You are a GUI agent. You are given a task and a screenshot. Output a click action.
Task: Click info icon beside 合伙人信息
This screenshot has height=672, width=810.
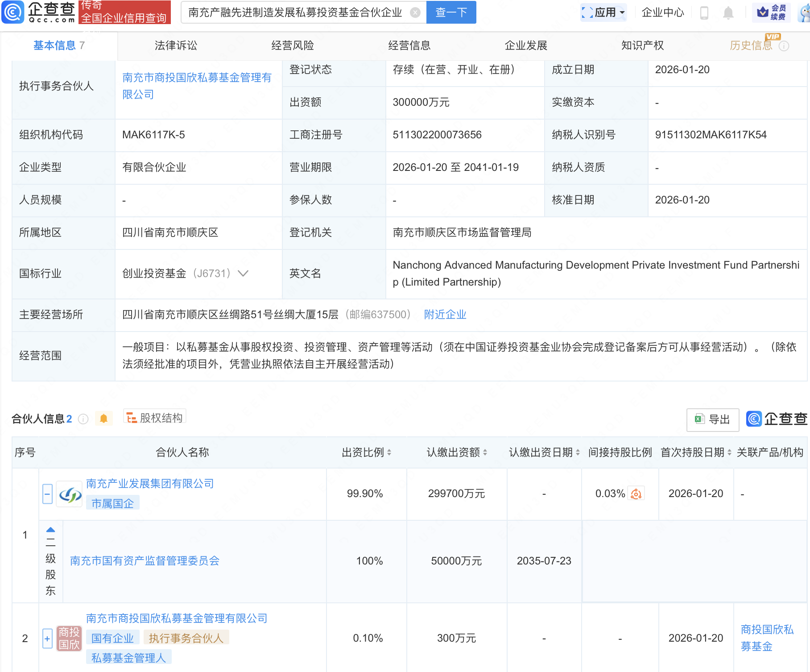pos(83,419)
